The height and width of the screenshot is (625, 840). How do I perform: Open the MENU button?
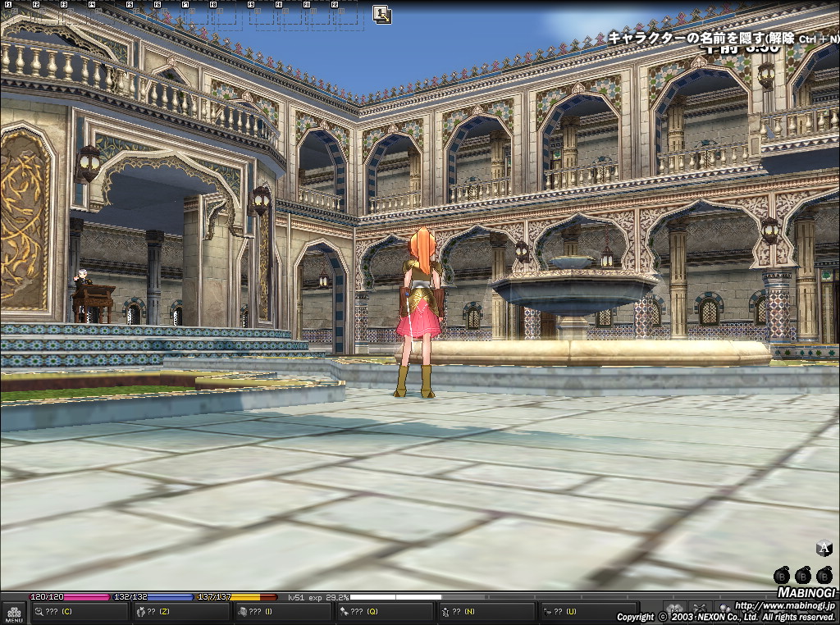point(13,614)
